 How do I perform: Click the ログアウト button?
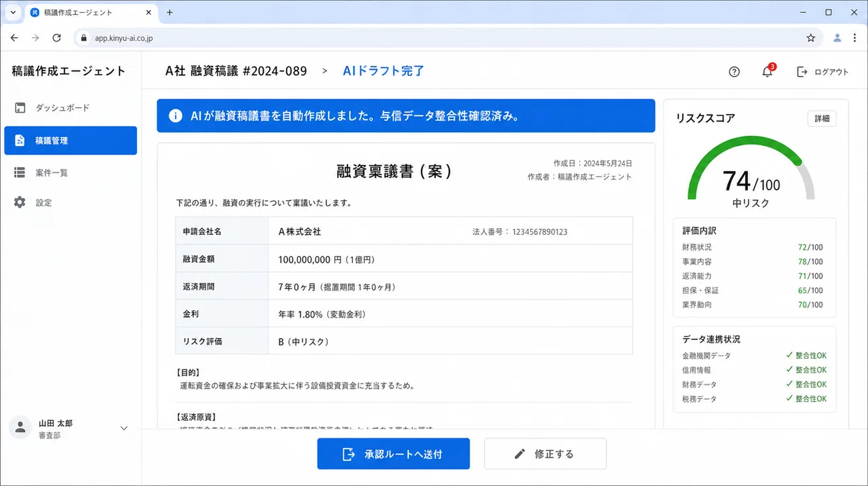[x=822, y=72]
